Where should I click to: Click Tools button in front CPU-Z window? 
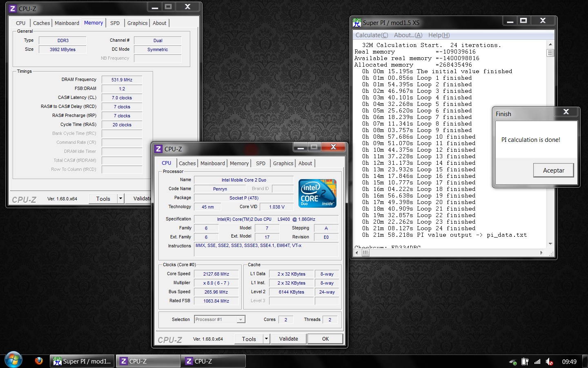click(249, 339)
